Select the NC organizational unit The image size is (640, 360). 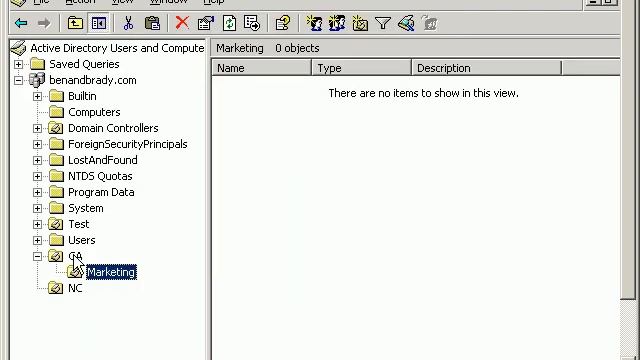[x=75, y=288]
